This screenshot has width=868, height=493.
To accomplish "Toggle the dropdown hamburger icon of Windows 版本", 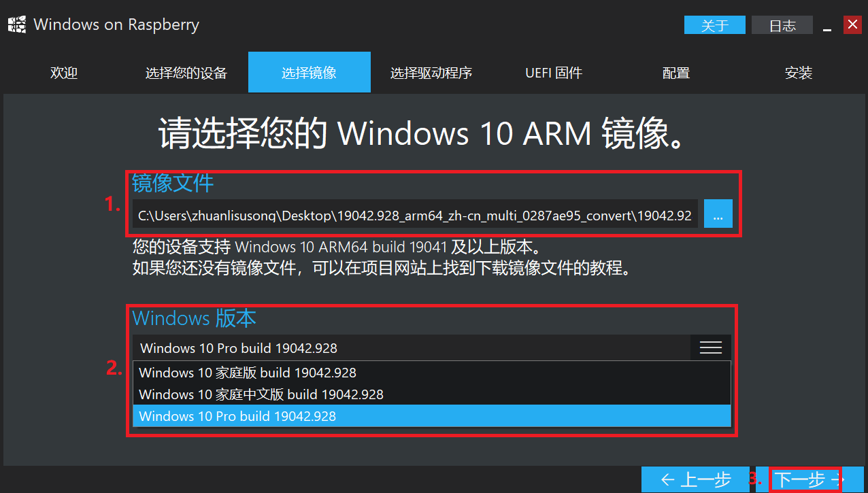I will [711, 347].
